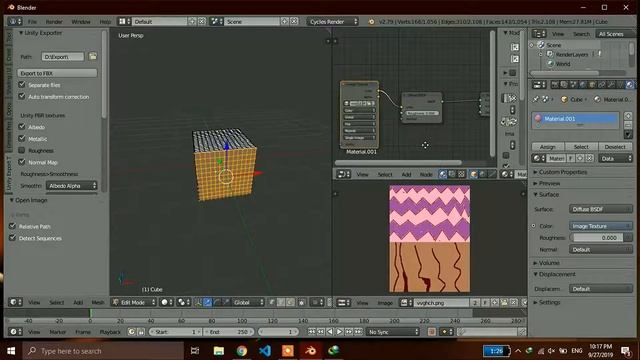This screenshot has height=360, width=640.
Task: Click the Start frame field
Action: click(175, 332)
